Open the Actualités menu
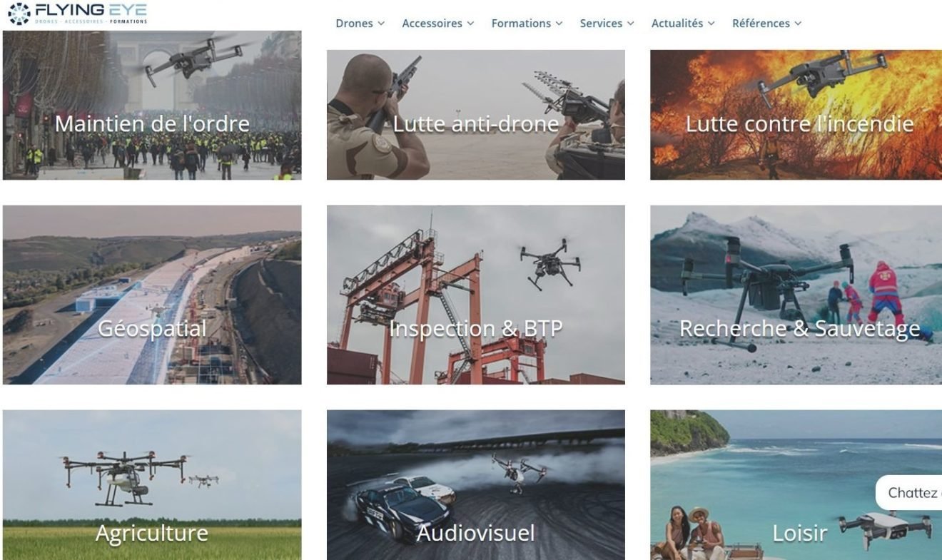This screenshot has height=560, width=942. [683, 24]
